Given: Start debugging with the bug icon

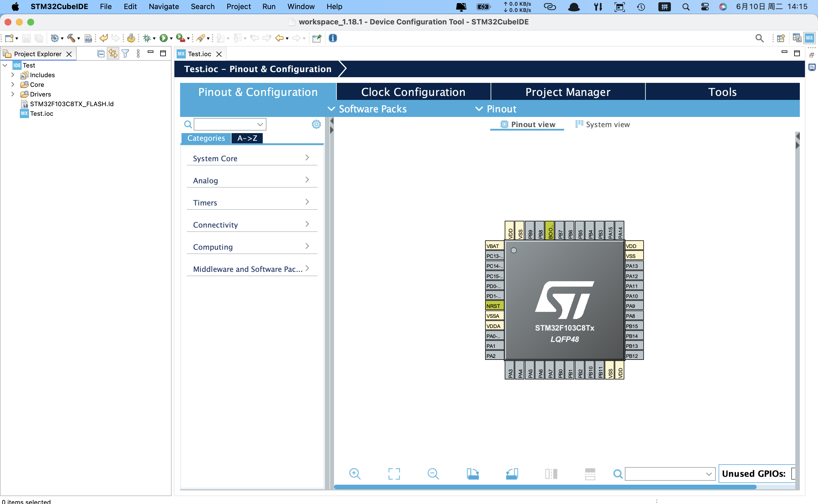Looking at the screenshot, I should (147, 38).
